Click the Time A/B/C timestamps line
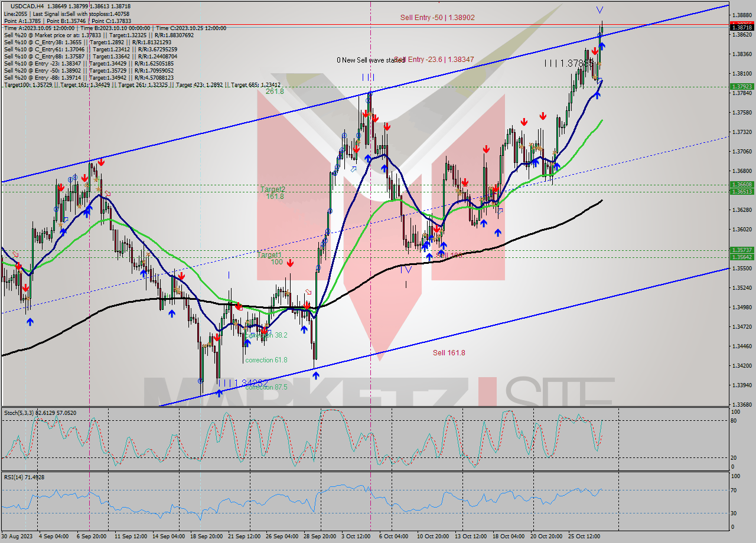 click(115, 28)
